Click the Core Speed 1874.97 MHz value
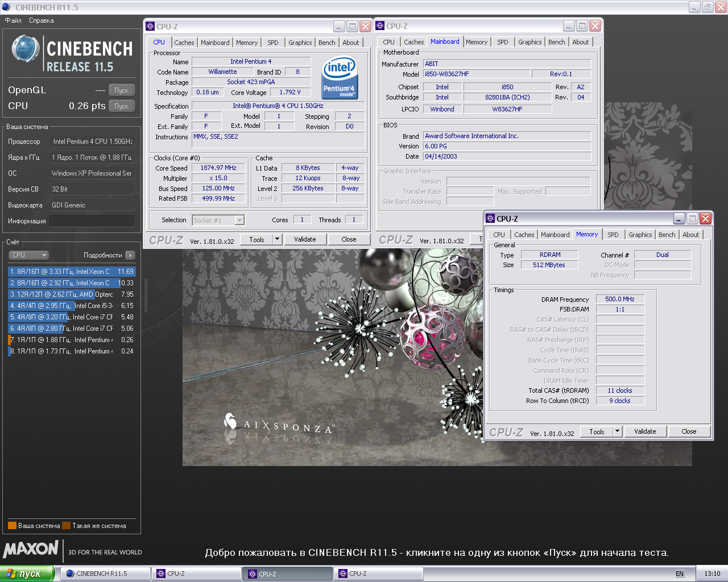This screenshot has height=582, width=728. [x=218, y=168]
